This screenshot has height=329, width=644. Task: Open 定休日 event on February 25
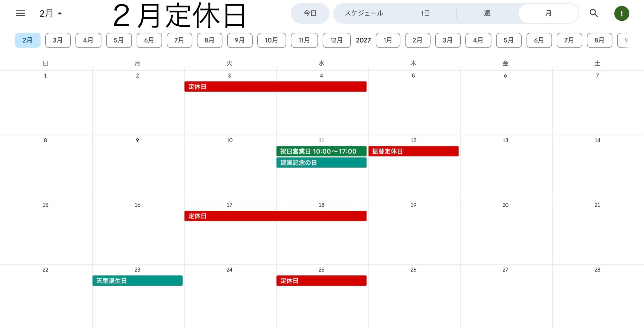pos(321,281)
